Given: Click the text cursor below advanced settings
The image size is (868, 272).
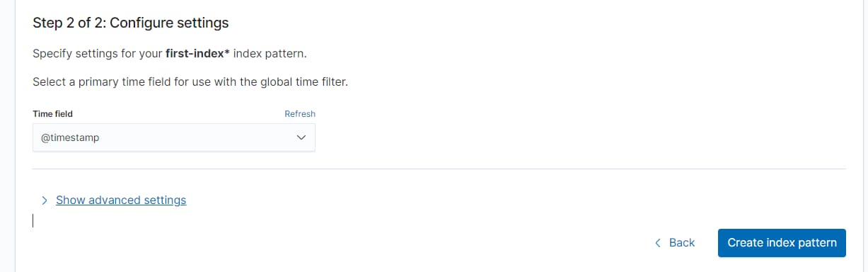Looking at the screenshot, I should 33,220.
